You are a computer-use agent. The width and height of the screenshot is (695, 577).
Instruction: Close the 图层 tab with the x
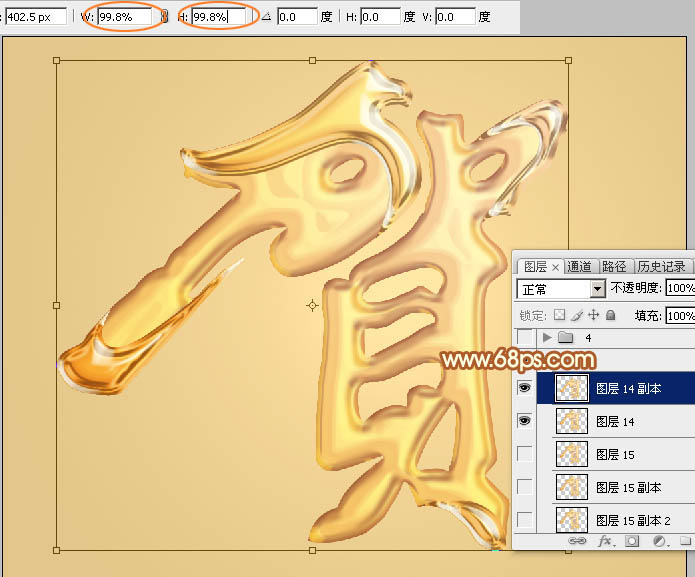[555, 267]
